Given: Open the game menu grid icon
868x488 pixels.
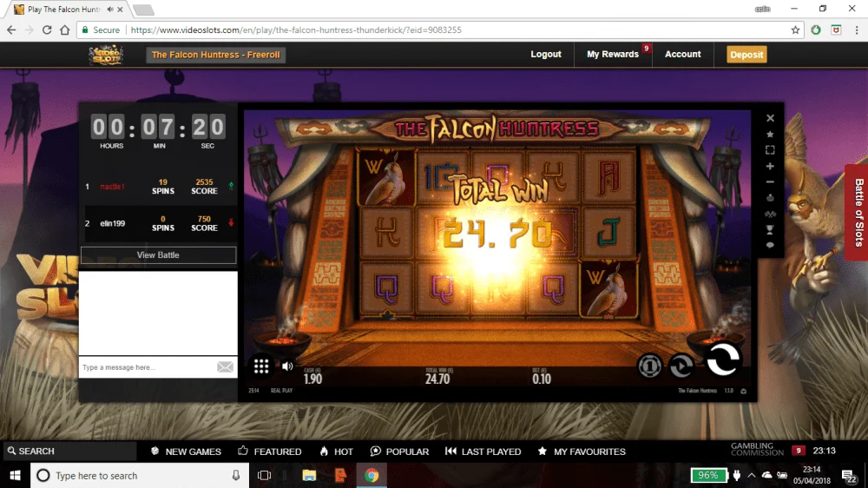Looking at the screenshot, I should [x=261, y=366].
